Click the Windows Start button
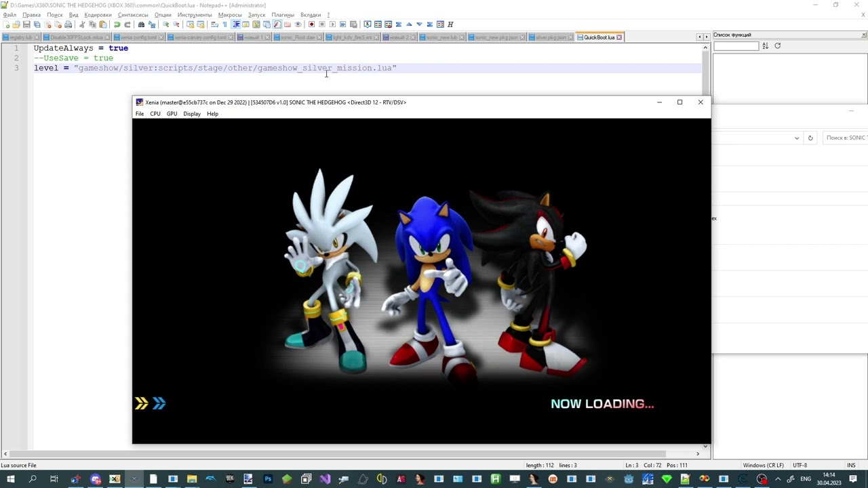 click(11, 479)
